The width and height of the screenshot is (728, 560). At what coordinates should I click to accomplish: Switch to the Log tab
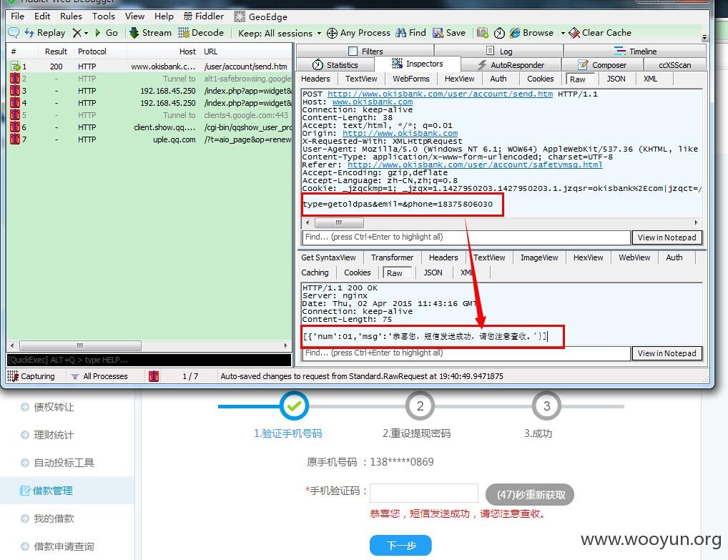(498, 51)
